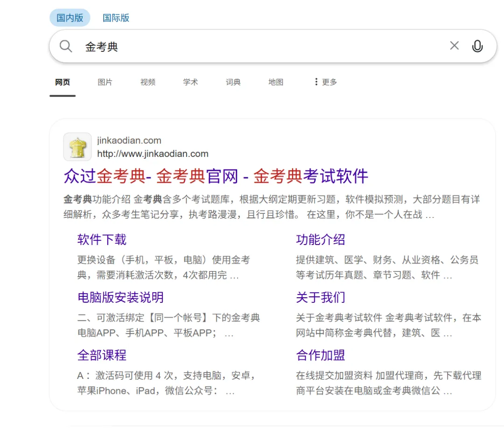Open the 地图 results tab

276,82
